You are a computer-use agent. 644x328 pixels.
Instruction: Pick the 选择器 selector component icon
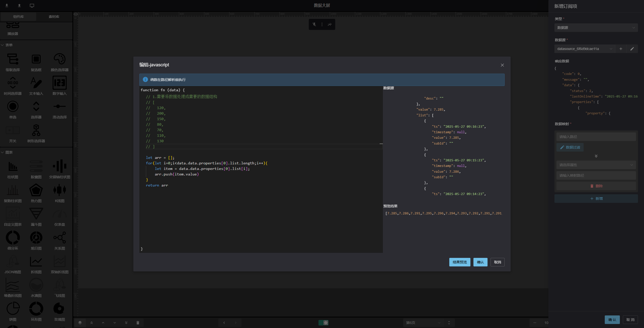(x=36, y=106)
